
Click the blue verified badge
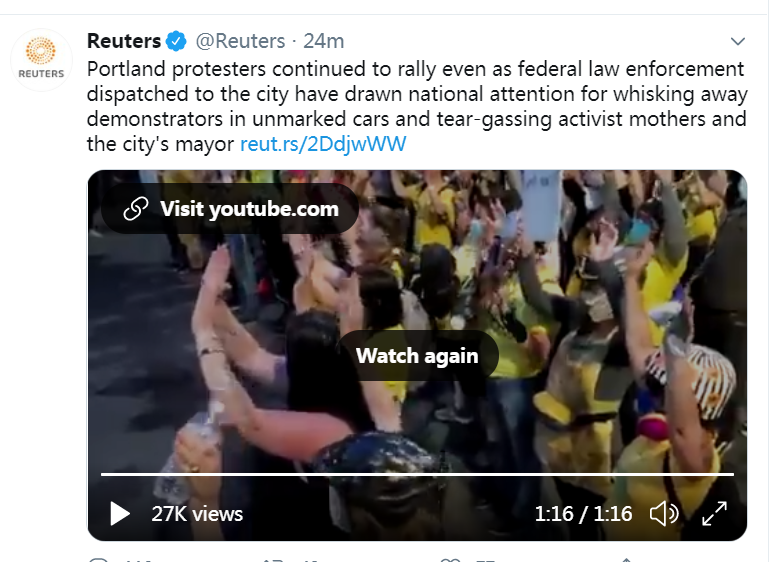177,42
